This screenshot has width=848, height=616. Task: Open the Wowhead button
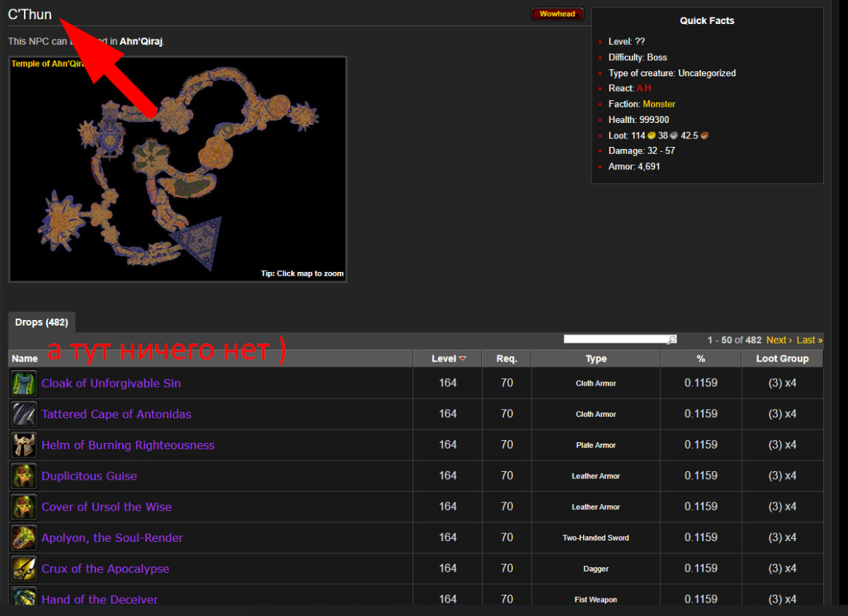point(558,14)
